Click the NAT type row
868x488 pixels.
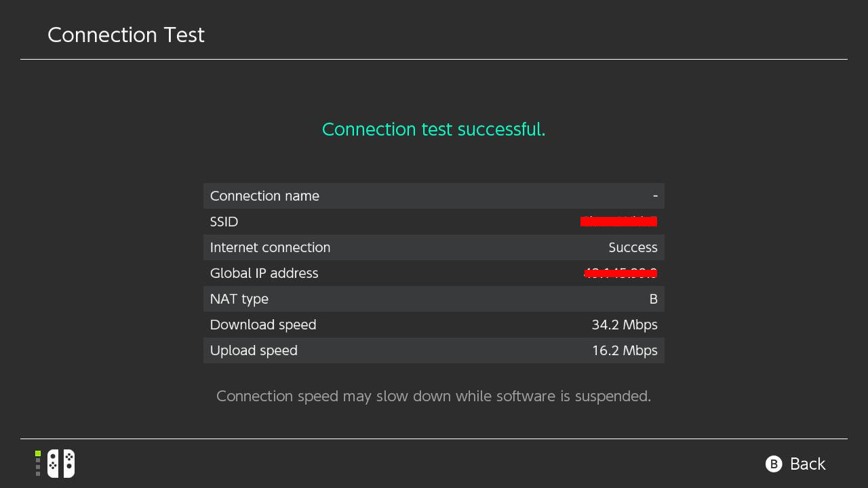click(434, 299)
